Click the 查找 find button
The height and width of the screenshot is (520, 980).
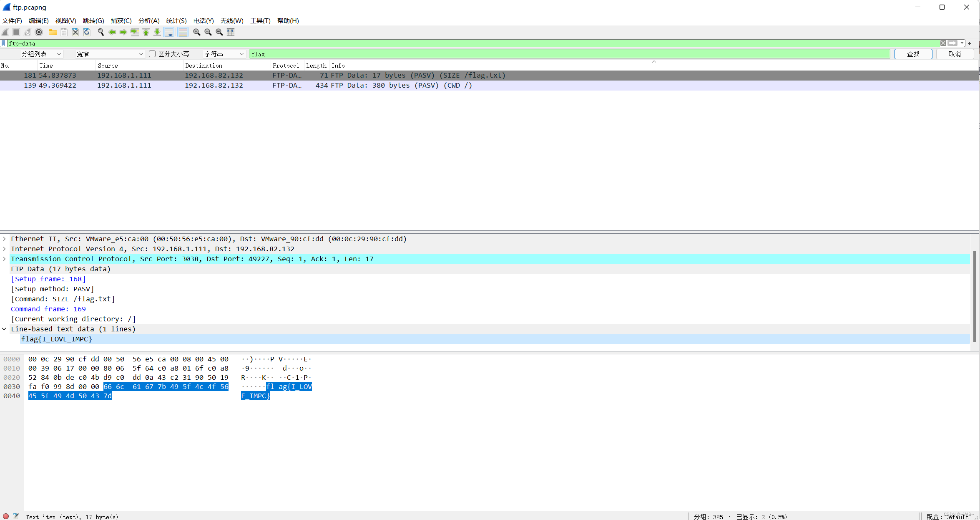point(913,54)
